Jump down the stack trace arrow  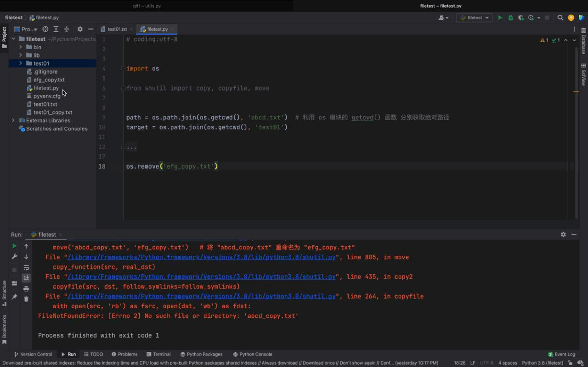26,257
